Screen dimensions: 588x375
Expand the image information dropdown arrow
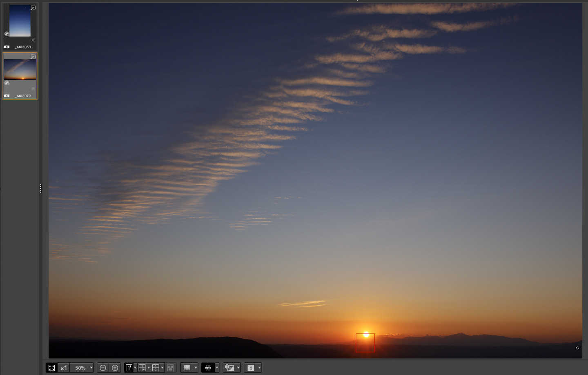tap(259, 368)
